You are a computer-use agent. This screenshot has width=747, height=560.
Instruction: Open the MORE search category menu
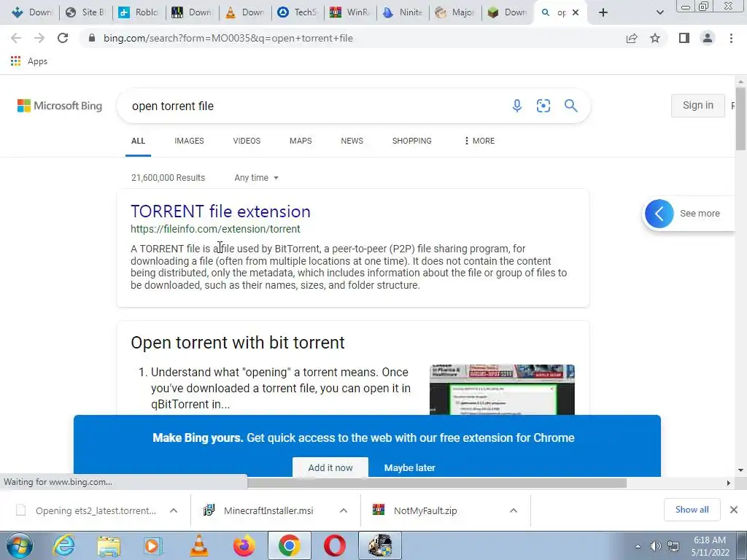479,141
